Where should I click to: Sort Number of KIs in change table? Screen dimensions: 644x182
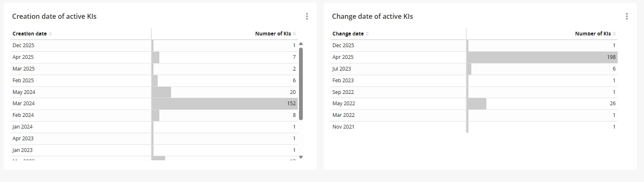point(614,34)
